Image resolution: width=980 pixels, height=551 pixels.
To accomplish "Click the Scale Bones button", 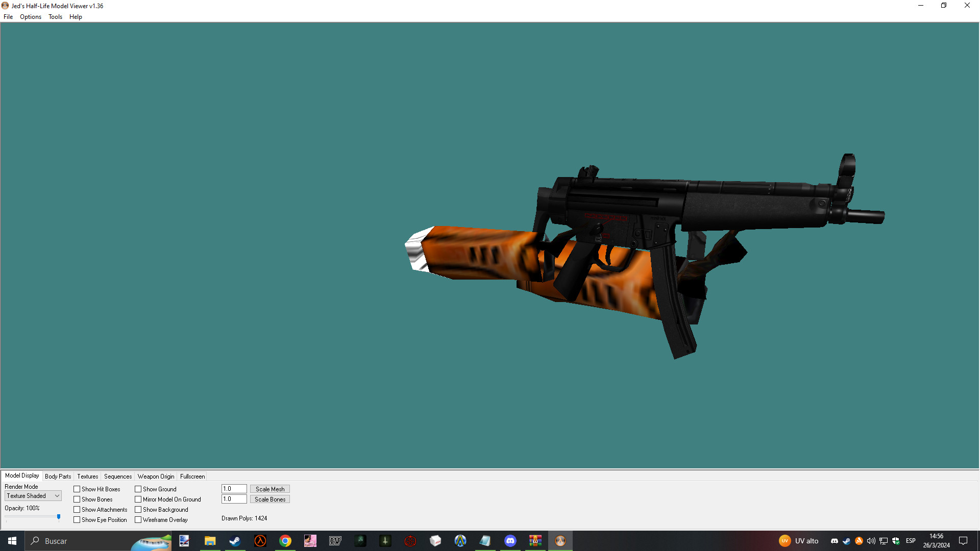I will (x=269, y=499).
